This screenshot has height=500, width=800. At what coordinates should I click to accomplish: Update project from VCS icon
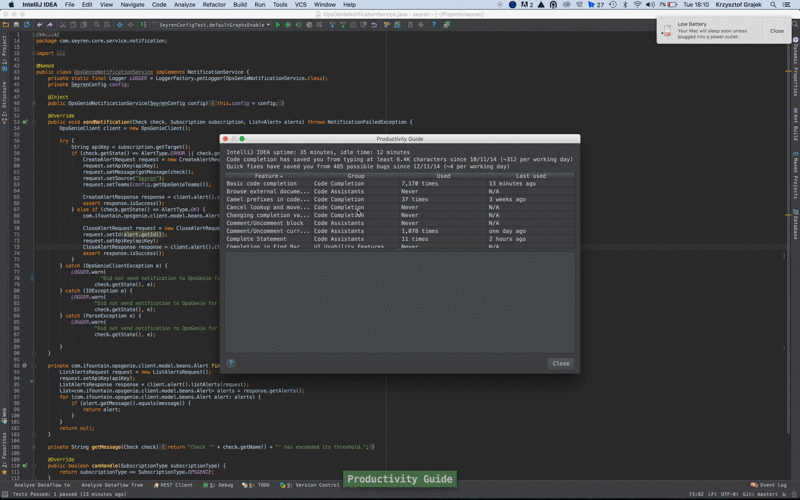(332, 24)
